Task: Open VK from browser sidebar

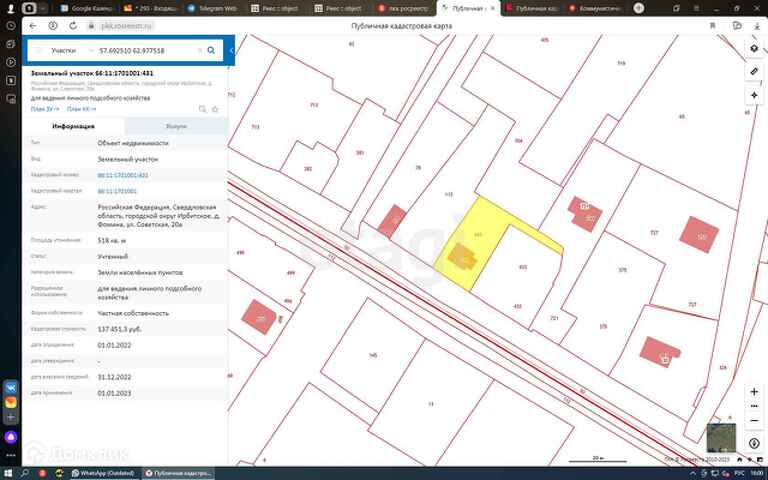Action: (10, 387)
